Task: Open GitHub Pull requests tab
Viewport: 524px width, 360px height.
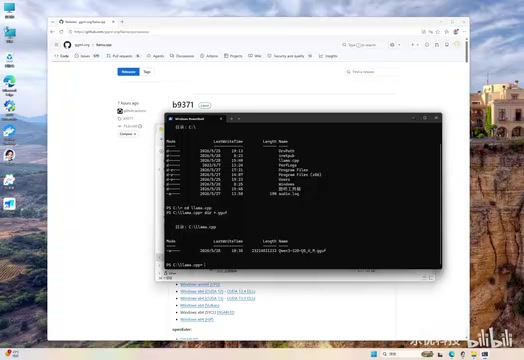Action: [x=123, y=56]
